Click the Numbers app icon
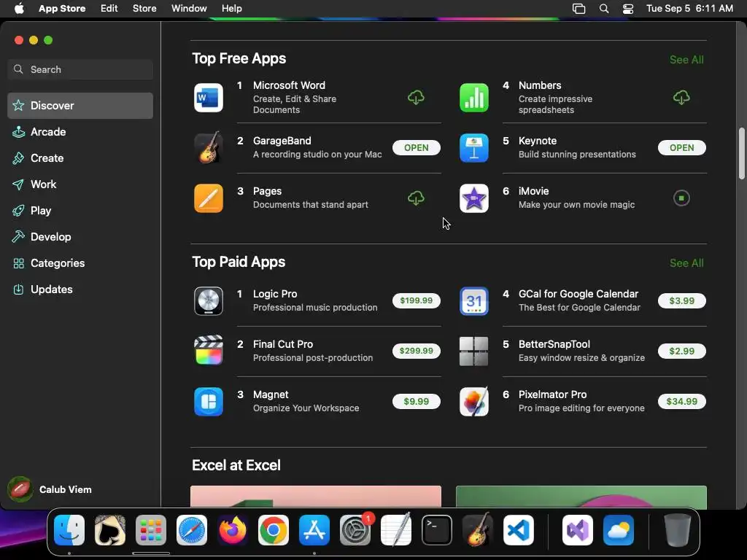This screenshot has width=747, height=560. tap(473, 98)
